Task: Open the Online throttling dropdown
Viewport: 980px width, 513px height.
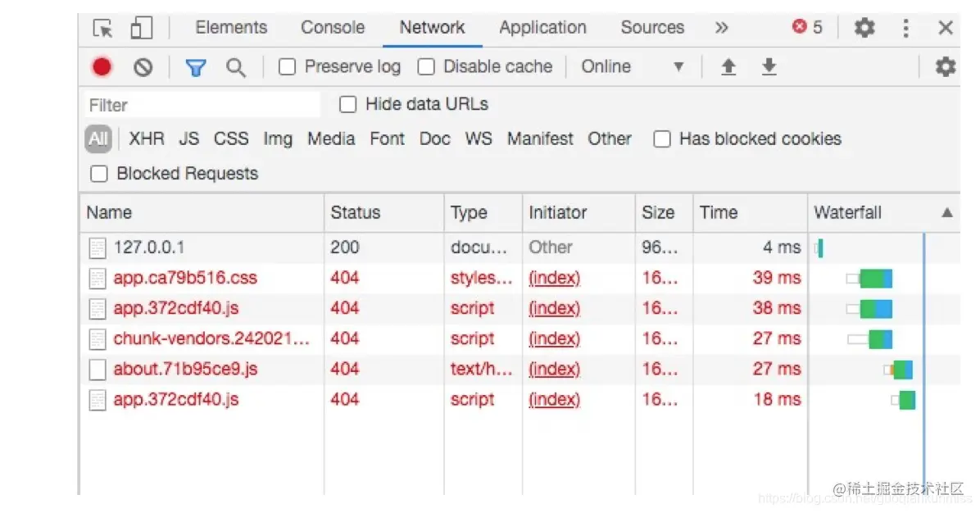Action: point(632,67)
